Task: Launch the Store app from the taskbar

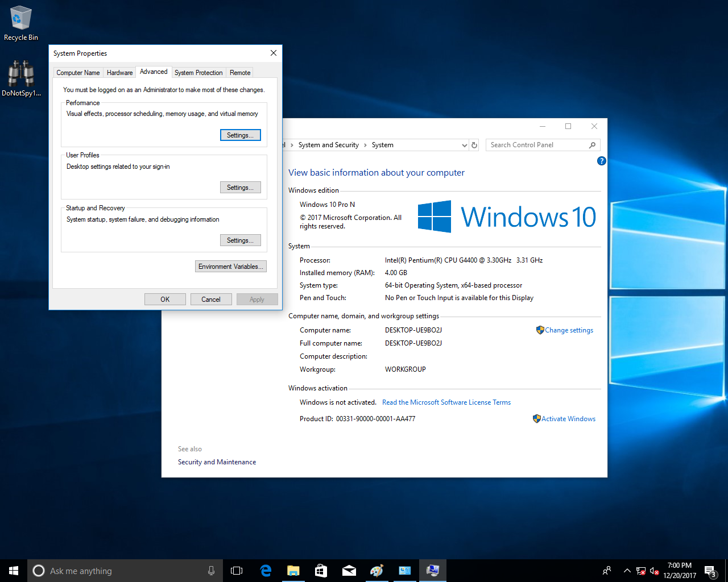Action: point(321,571)
